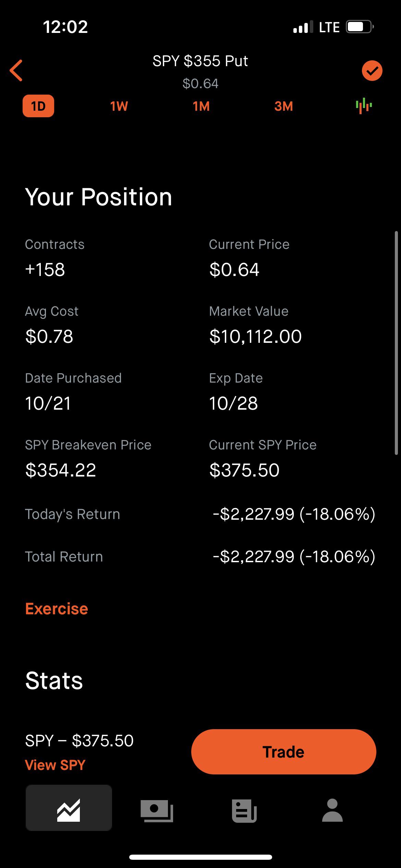
Task: Tap the SPY $355 Put title
Action: (200, 61)
